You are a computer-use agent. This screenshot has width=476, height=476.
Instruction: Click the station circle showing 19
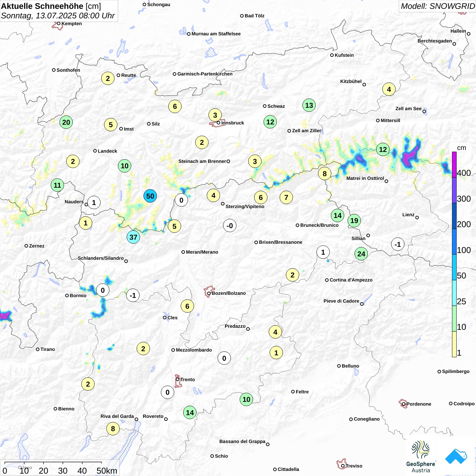[354, 220]
